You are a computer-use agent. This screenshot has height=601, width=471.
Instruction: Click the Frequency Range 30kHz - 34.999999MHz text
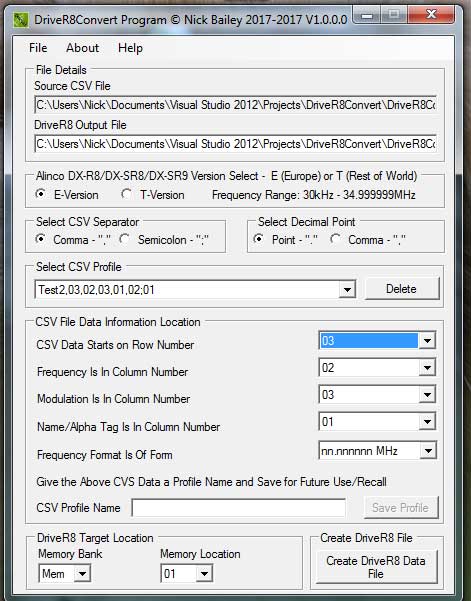click(314, 195)
